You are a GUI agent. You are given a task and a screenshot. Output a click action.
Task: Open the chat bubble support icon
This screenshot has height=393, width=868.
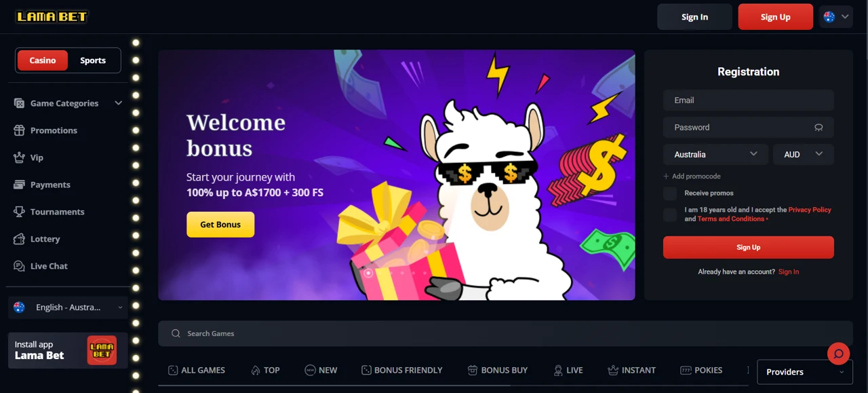(839, 354)
